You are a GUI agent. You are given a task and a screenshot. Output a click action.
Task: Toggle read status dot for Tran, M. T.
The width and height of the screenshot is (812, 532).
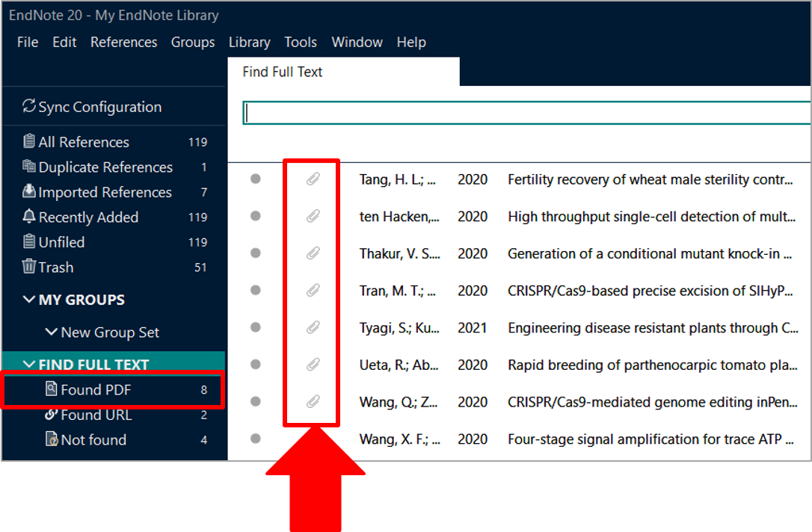tap(255, 290)
